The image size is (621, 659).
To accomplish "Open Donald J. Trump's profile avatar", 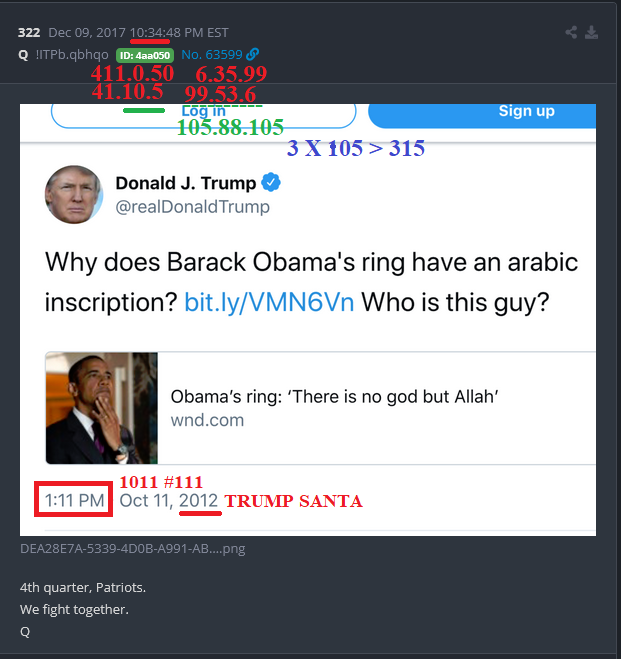I will point(74,194).
